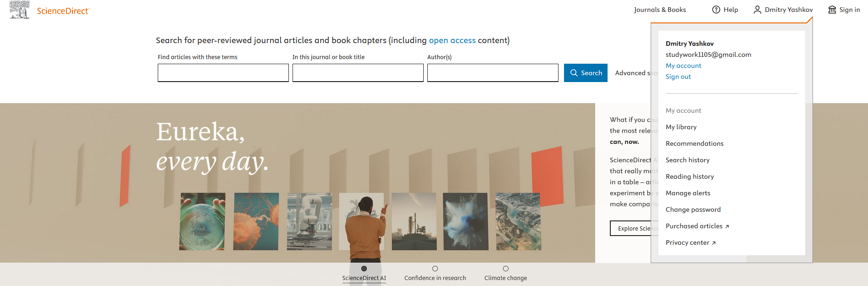The image size is (868, 286).
Task: Open the Purchased articles external link
Action: click(697, 226)
